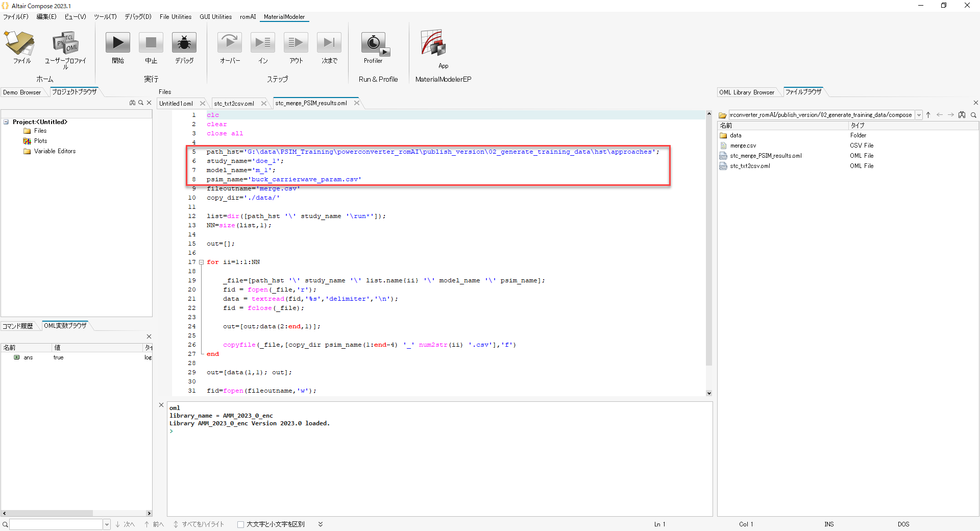Click the magnifier icon in File Browser
The width and height of the screenshot is (980, 531).
coord(973,115)
